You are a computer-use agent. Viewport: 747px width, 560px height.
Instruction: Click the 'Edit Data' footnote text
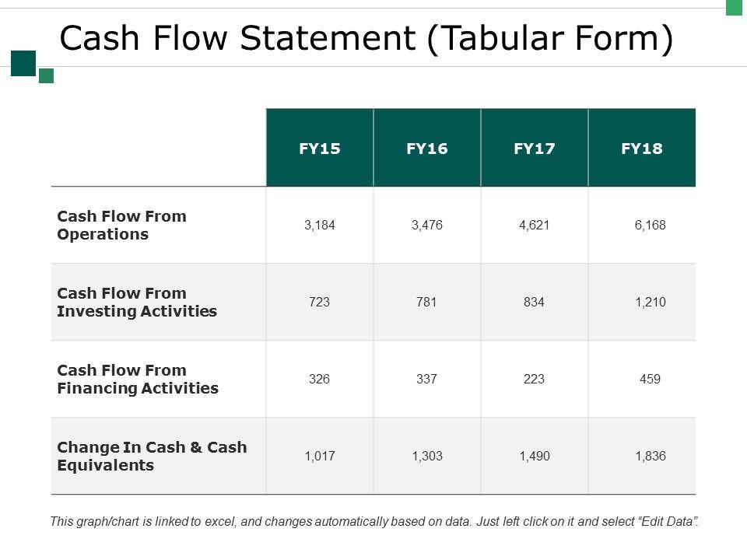coord(666,522)
